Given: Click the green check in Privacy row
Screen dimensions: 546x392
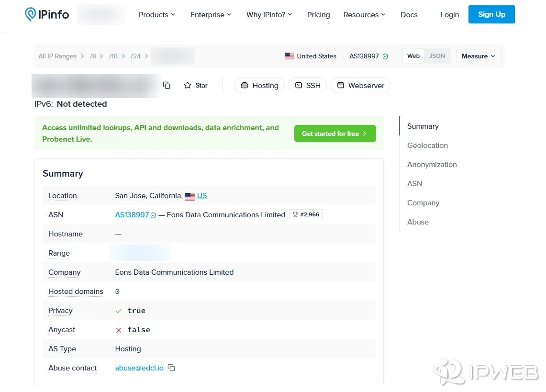Looking at the screenshot, I should (x=119, y=311).
